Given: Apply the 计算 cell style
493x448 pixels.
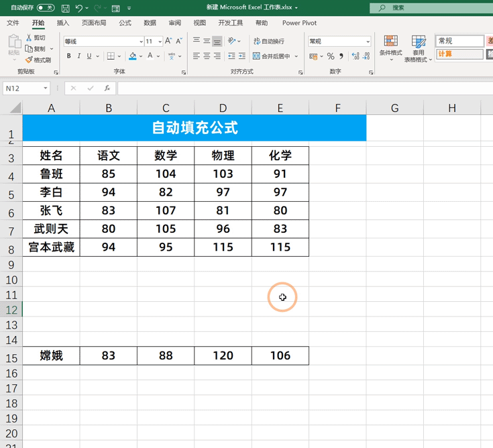Looking at the screenshot, I should coord(459,54).
